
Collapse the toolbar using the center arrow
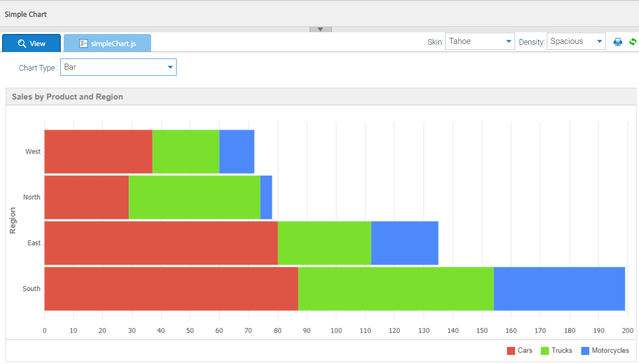[x=320, y=28]
